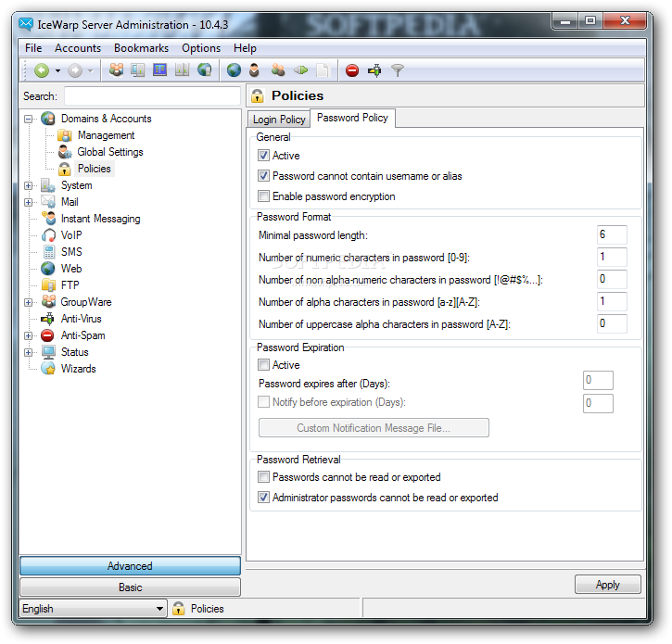Switch to Advanced view mode
The image size is (672, 644).
pos(130,566)
